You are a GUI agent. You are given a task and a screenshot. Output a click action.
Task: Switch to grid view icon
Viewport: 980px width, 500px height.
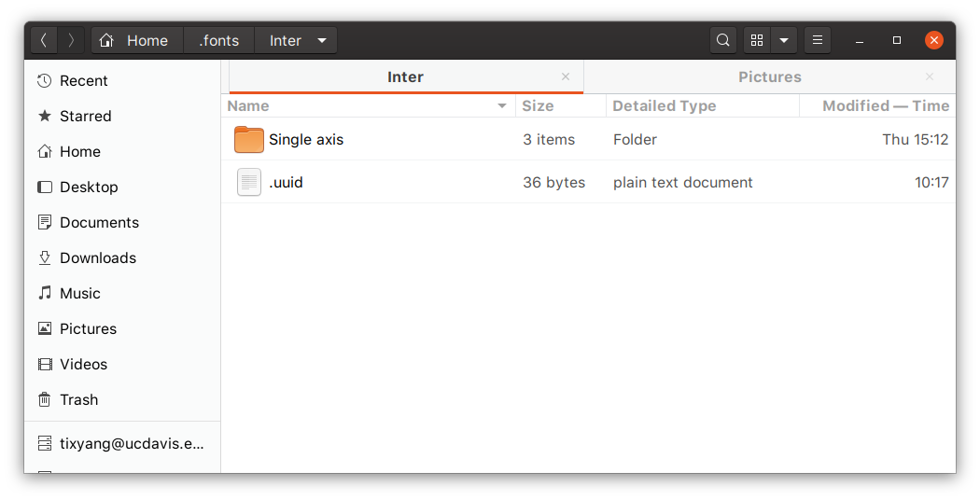click(x=757, y=41)
